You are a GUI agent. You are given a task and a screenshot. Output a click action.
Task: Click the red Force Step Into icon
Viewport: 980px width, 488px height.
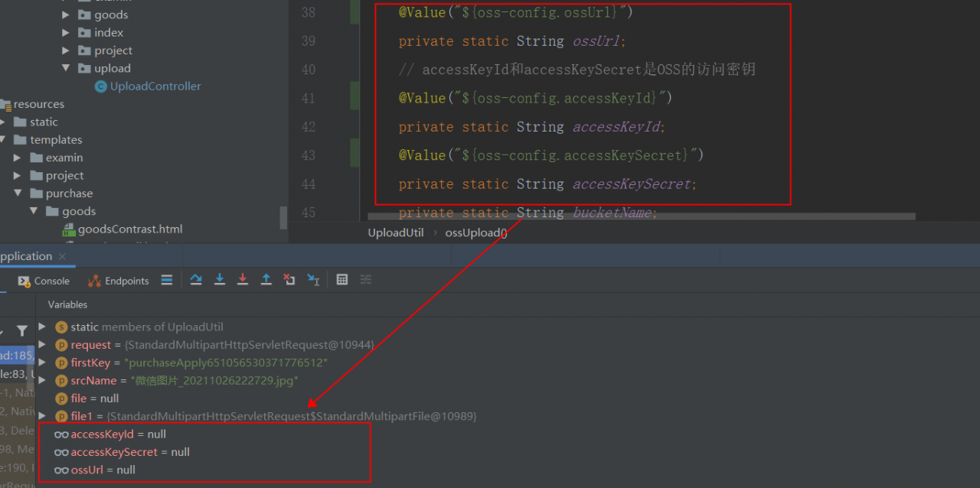coord(243,280)
